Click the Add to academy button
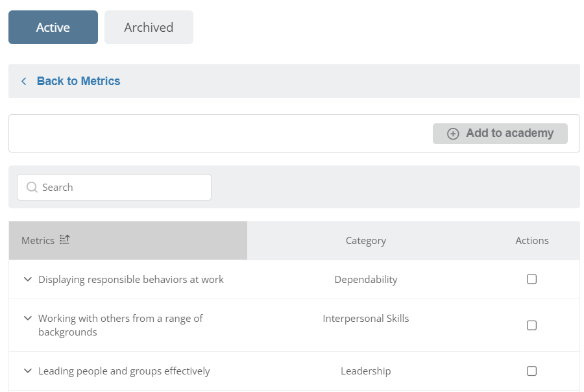The image size is (584, 392). 500,134
